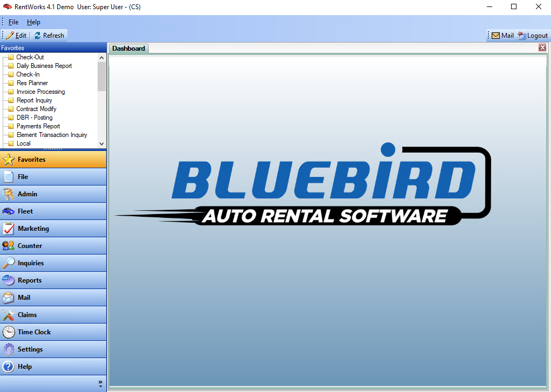Click the Edit pencil button
This screenshot has width=551, height=392.
(x=16, y=36)
